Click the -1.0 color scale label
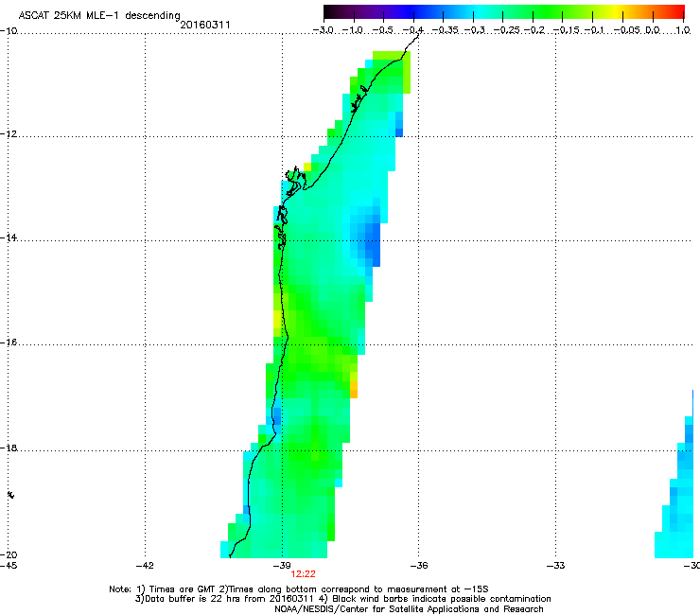 [353, 30]
